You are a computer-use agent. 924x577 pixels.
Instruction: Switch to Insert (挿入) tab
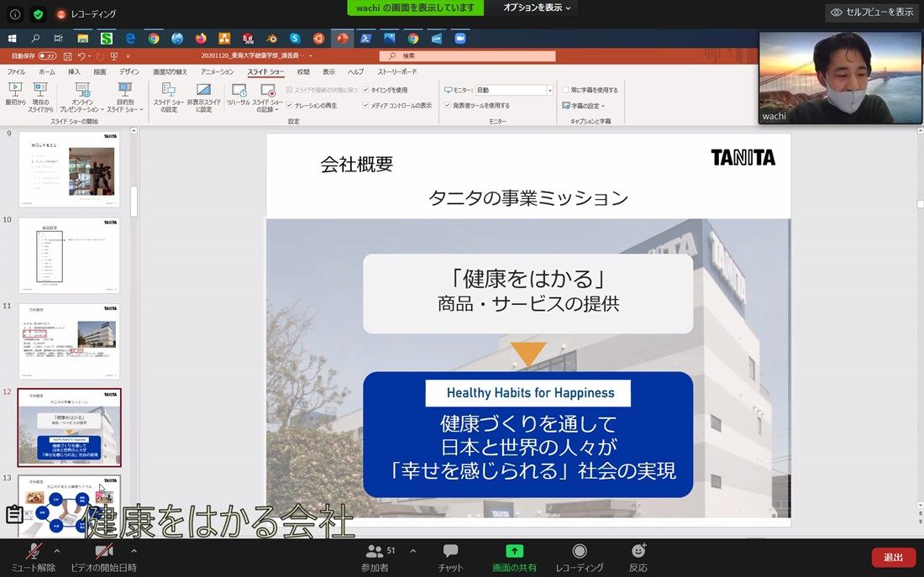pyautogui.click(x=74, y=72)
